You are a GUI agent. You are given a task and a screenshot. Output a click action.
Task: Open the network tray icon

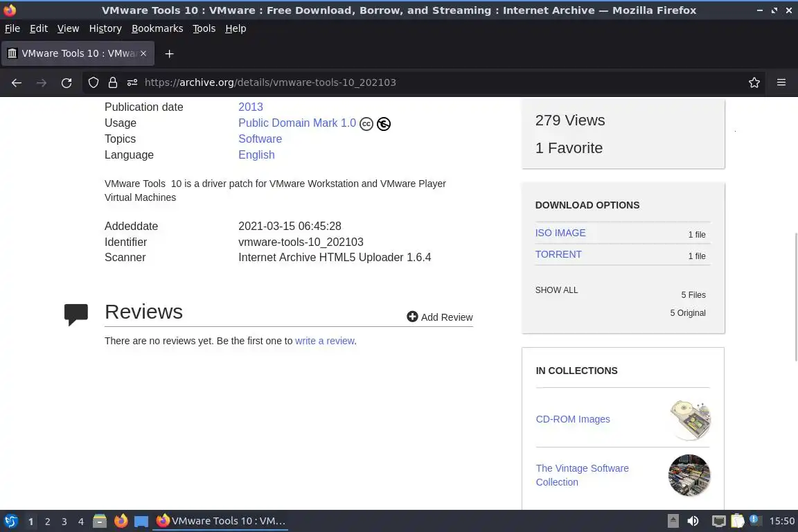click(718, 521)
